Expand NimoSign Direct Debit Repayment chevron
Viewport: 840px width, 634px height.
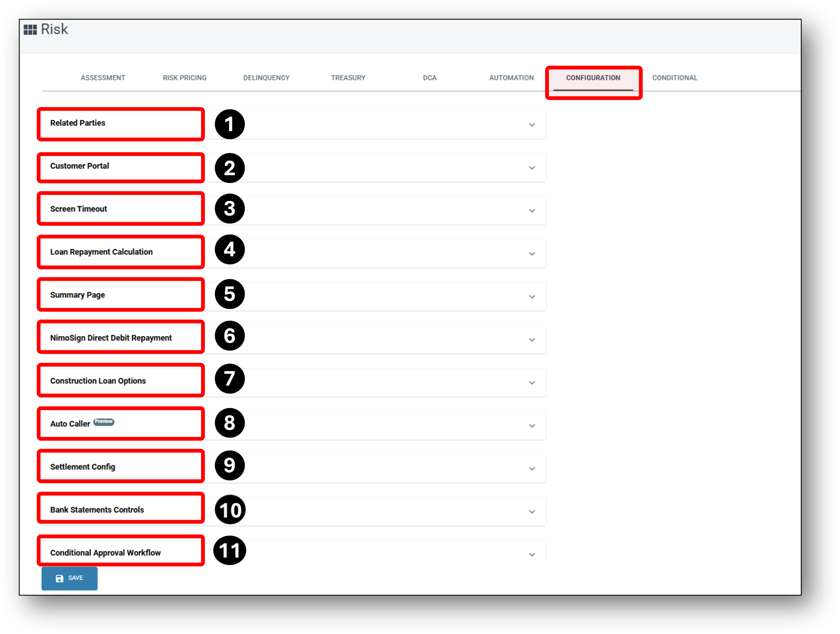pos(532,340)
